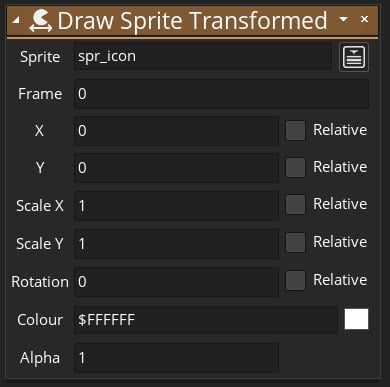
Task: Open the white colour swatch picker
Action: pos(356,319)
